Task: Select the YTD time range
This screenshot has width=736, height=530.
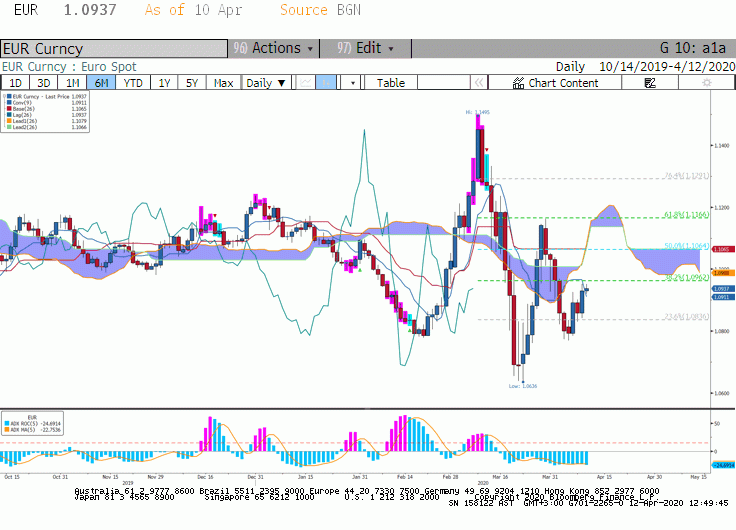Action: tap(133, 83)
